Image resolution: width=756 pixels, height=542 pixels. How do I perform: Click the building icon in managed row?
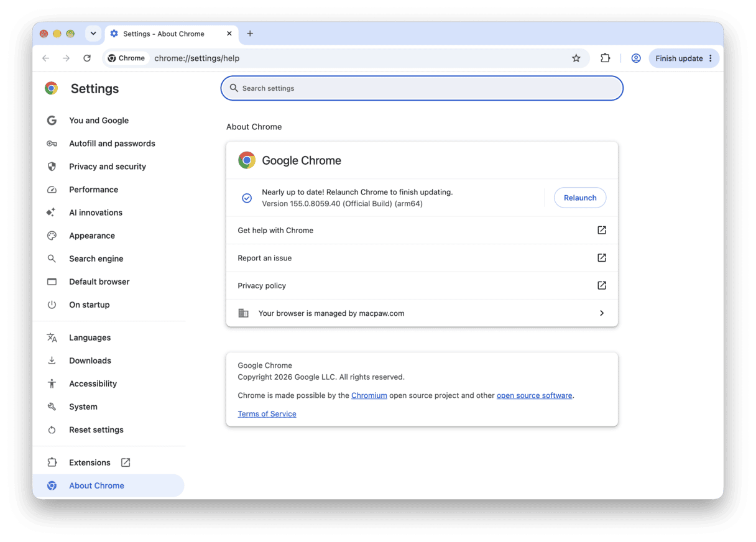tap(243, 313)
